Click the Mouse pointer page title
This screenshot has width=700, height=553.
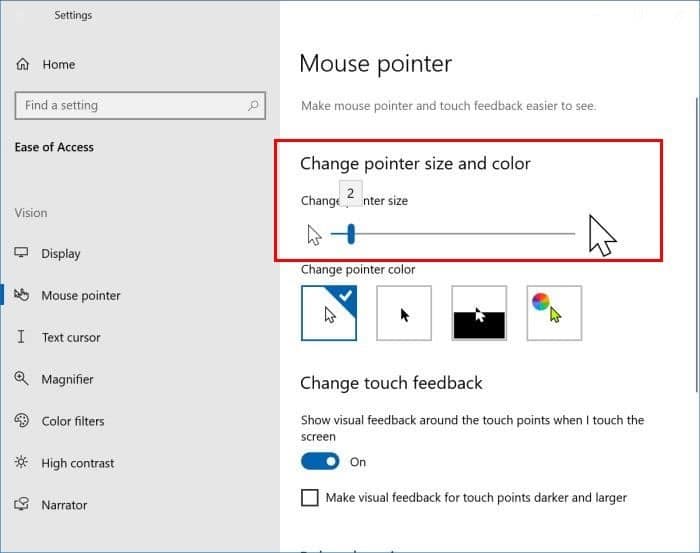375,64
